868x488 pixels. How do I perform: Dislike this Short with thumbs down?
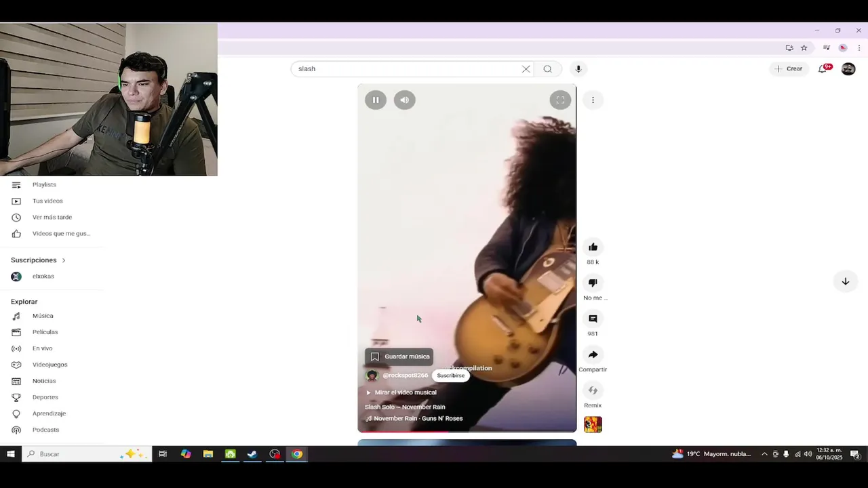[593, 283]
